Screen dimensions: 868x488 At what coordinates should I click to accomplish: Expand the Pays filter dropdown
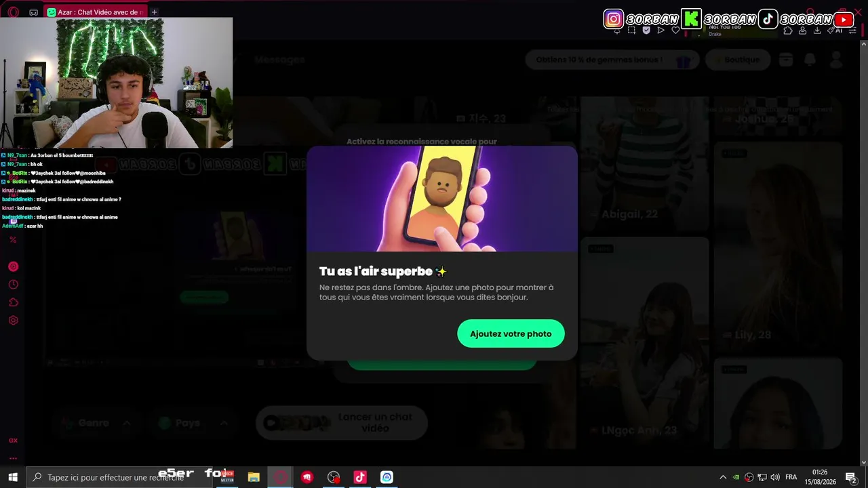pyautogui.click(x=193, y=423)
